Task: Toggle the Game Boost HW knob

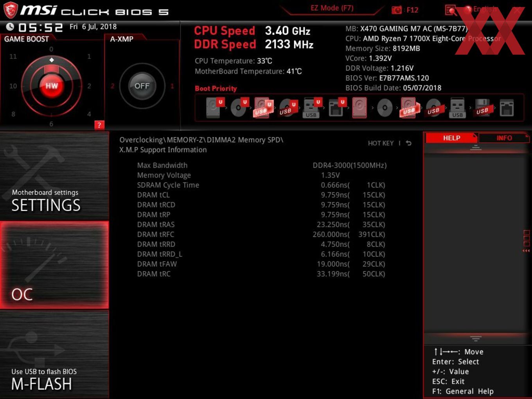Action: click(x=52, y=86)
